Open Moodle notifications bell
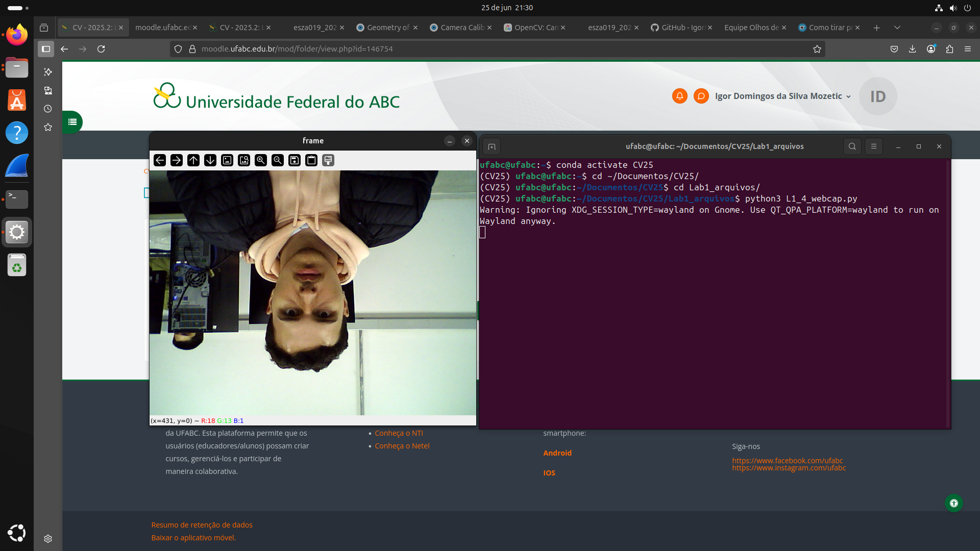The image size is (980, 551). point(679,96)
